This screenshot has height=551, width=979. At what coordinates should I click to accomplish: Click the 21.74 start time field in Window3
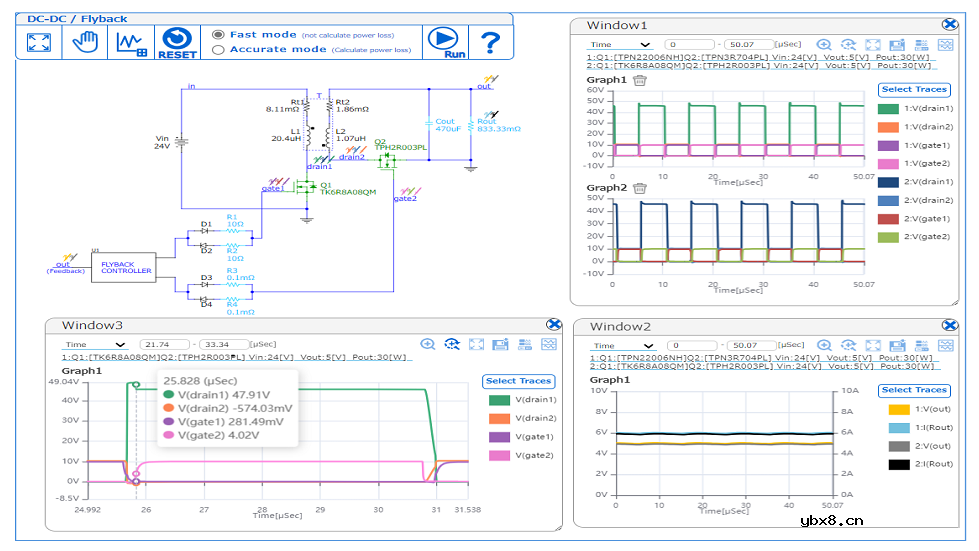tap(165, 344)
